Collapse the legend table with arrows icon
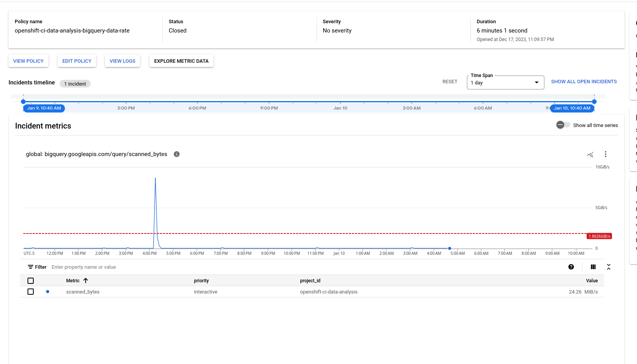Screen dimensions: 637x364 tap(609, 267)
